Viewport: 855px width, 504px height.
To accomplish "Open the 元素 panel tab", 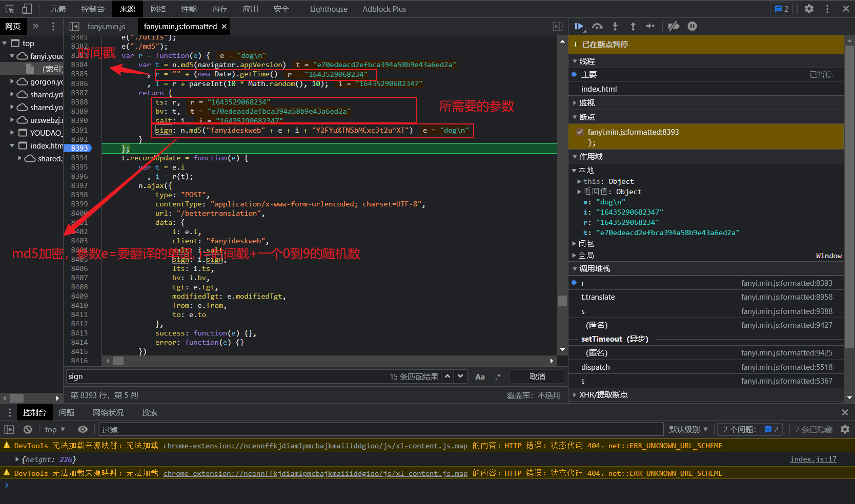I will tap(58, 9).
